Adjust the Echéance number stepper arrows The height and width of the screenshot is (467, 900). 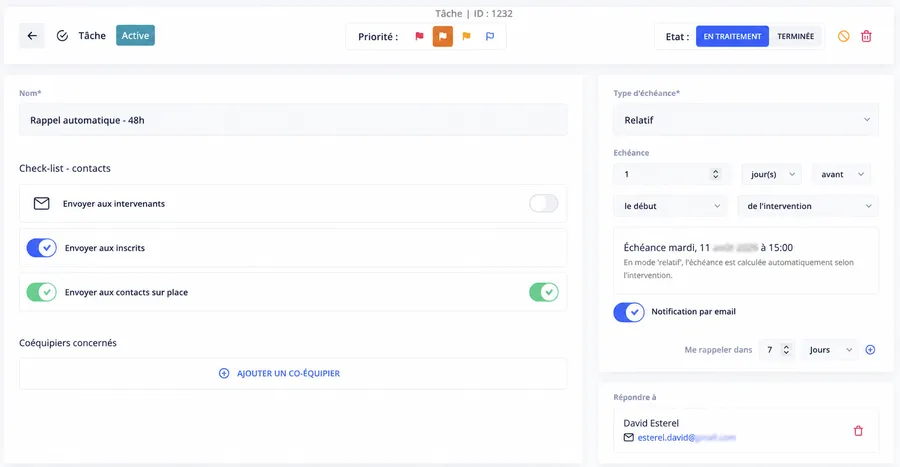tap(715, 174)
